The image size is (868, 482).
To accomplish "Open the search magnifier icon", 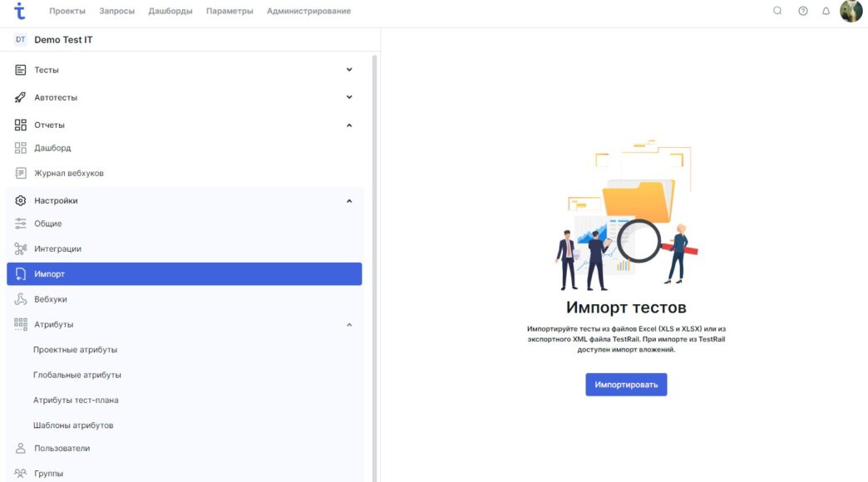I will click(x=777, y=11).
